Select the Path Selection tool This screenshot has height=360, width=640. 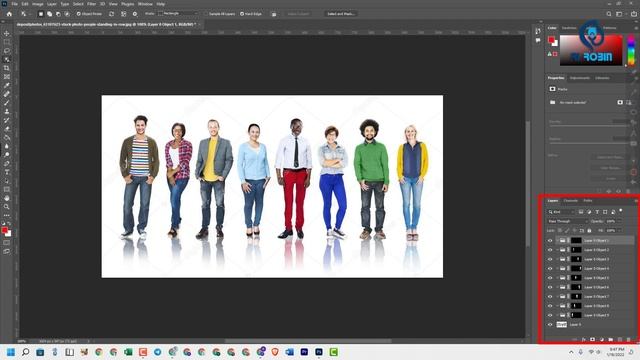[7, 180]
